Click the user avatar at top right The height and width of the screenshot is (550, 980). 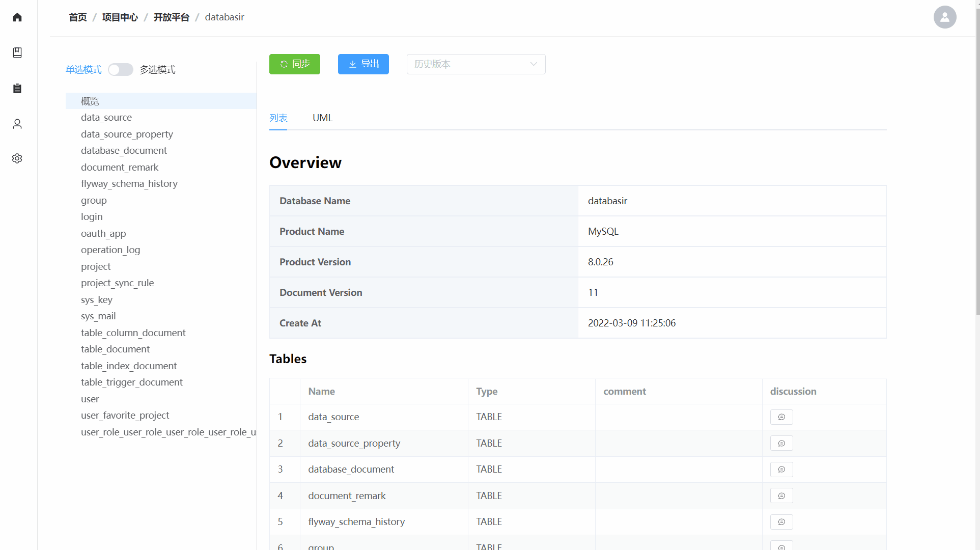click(944, 17)
